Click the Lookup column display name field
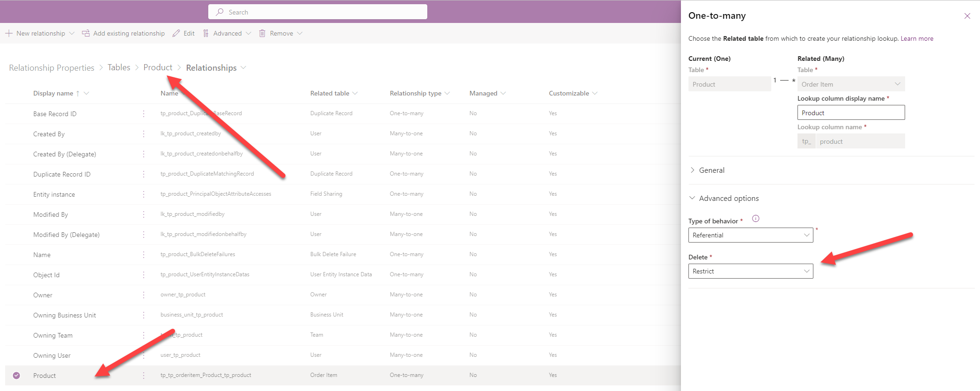The width and height of the screenshot is (980, 391). pos(850,113)
